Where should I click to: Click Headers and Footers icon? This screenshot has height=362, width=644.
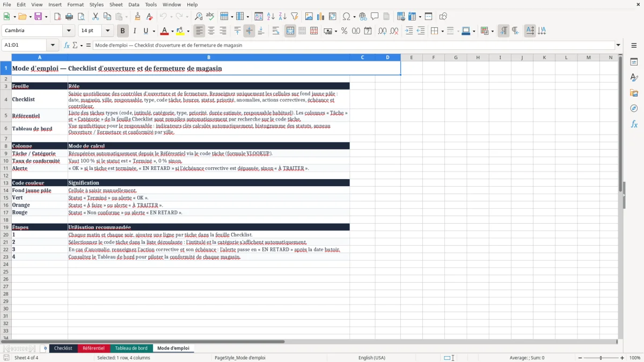(386, 17)
